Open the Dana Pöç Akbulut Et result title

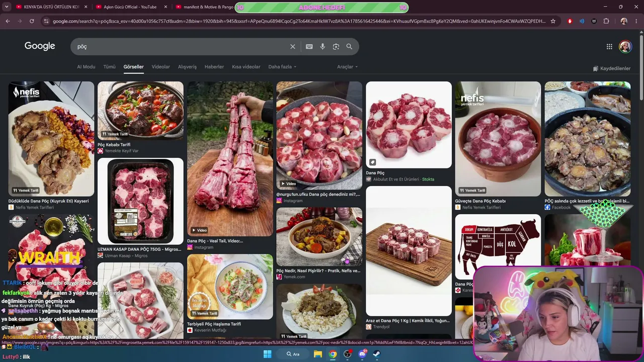(375, 173)
